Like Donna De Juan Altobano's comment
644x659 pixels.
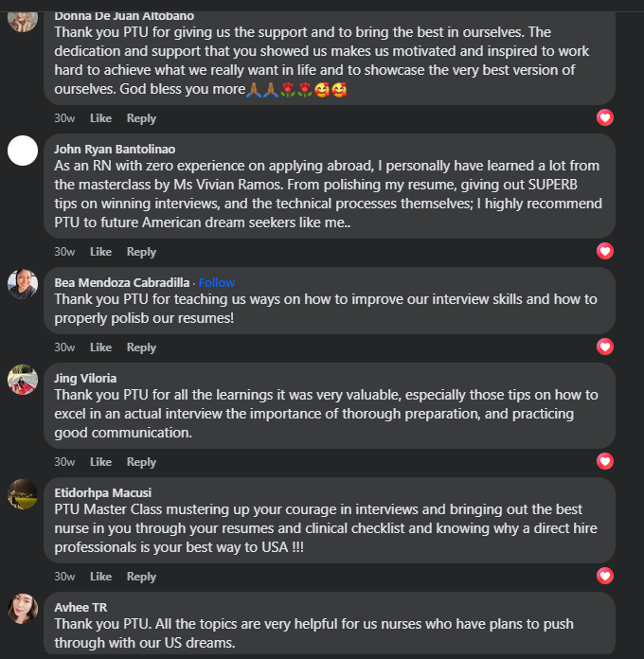100,118
